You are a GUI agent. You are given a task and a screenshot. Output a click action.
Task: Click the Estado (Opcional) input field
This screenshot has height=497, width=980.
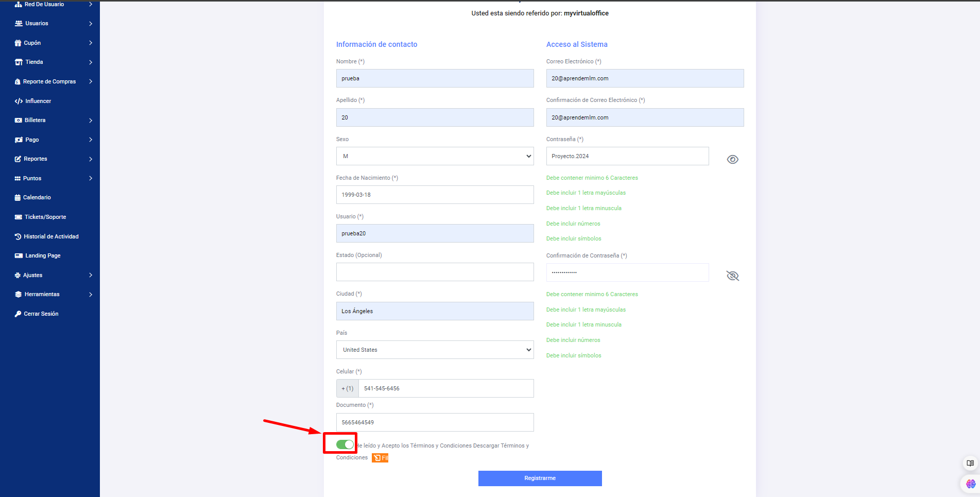(435, 272)
